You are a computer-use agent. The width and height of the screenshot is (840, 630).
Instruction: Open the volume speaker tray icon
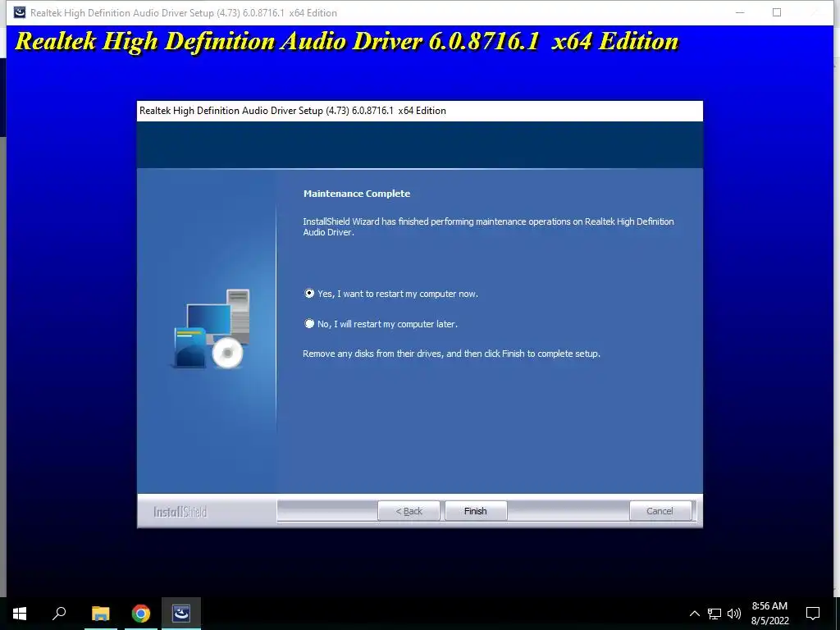pos(734,614)
